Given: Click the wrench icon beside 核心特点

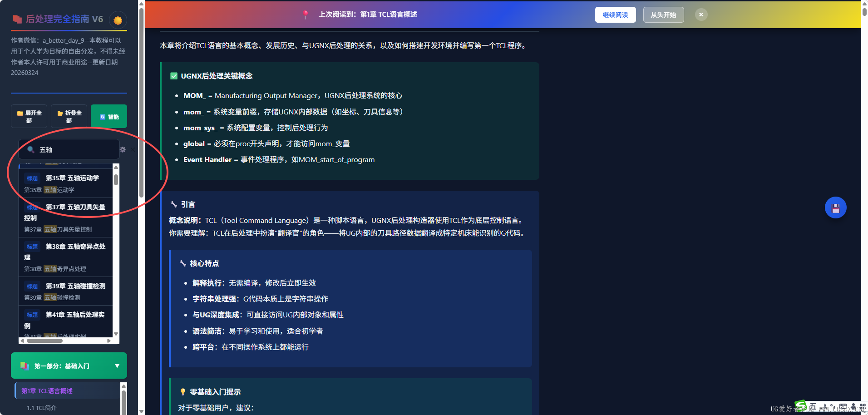Looking at the screenshot, I should coord(183,263).
